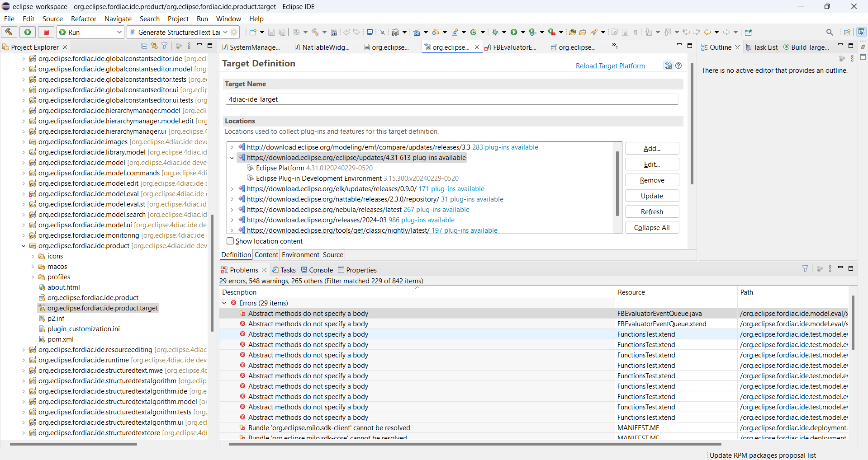
Task: Open the Refactor menu
Action: click(x=84, y=19)
